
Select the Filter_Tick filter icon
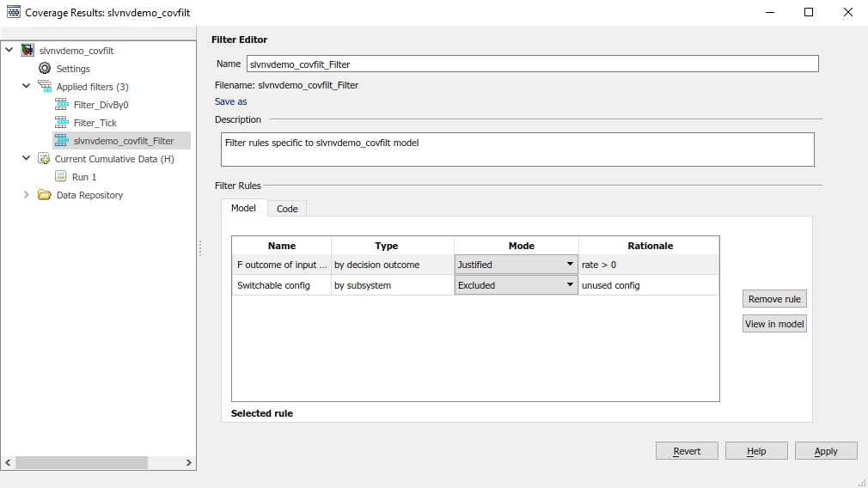[x=61, y=123]
